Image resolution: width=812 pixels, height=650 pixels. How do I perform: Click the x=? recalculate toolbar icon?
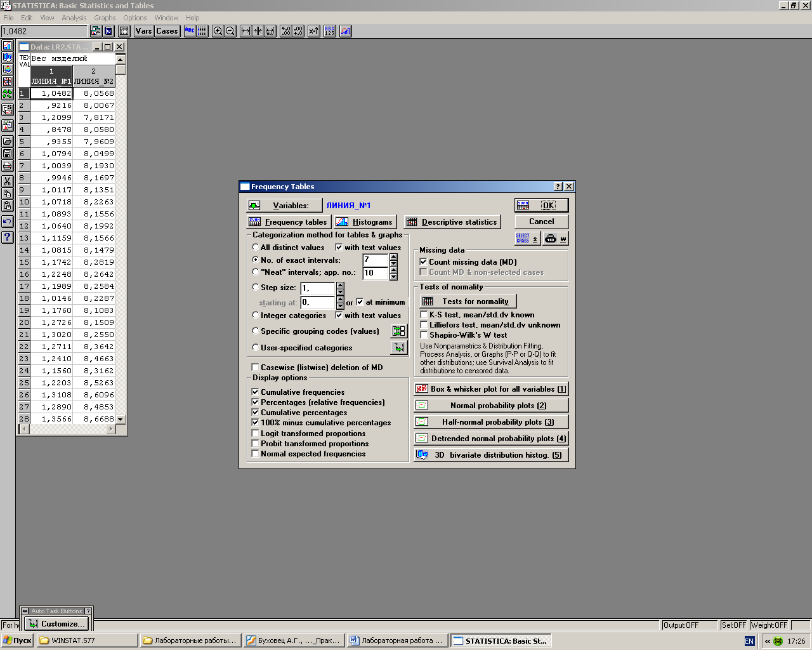coord(313,30)
